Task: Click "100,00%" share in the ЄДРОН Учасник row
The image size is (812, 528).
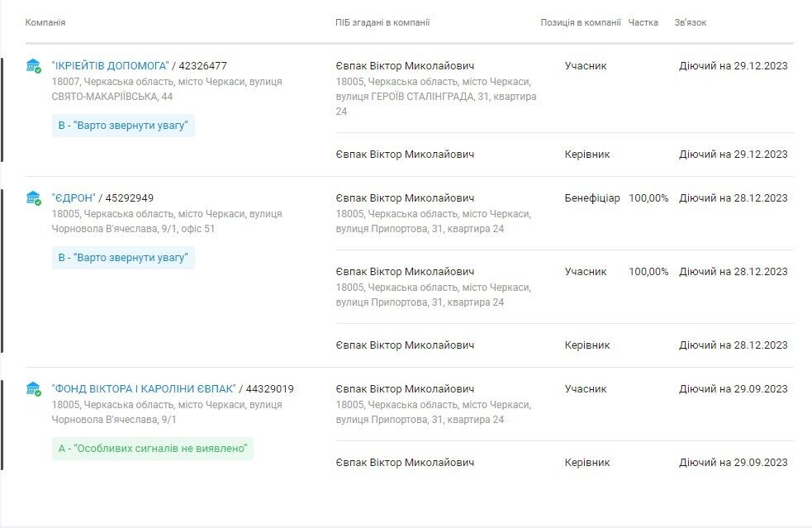Action: pos(648,272)
